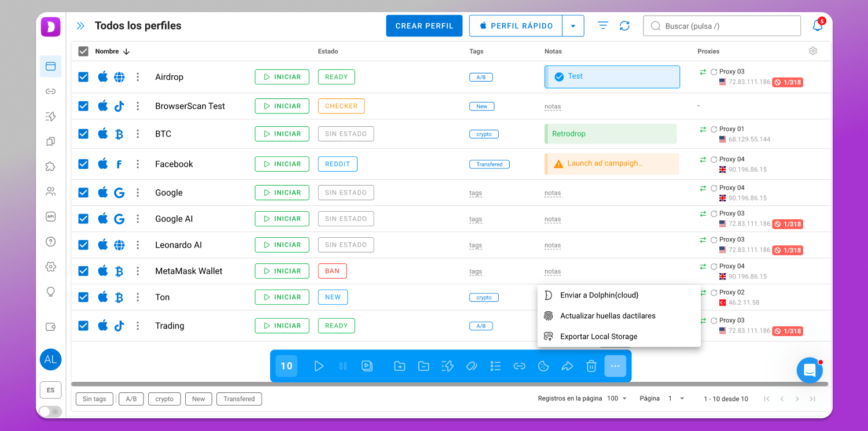Viewport: 868px width, 431px height.
Task: Open the table column settings gear
Action: pyautogui.click(x=813, y=51)
